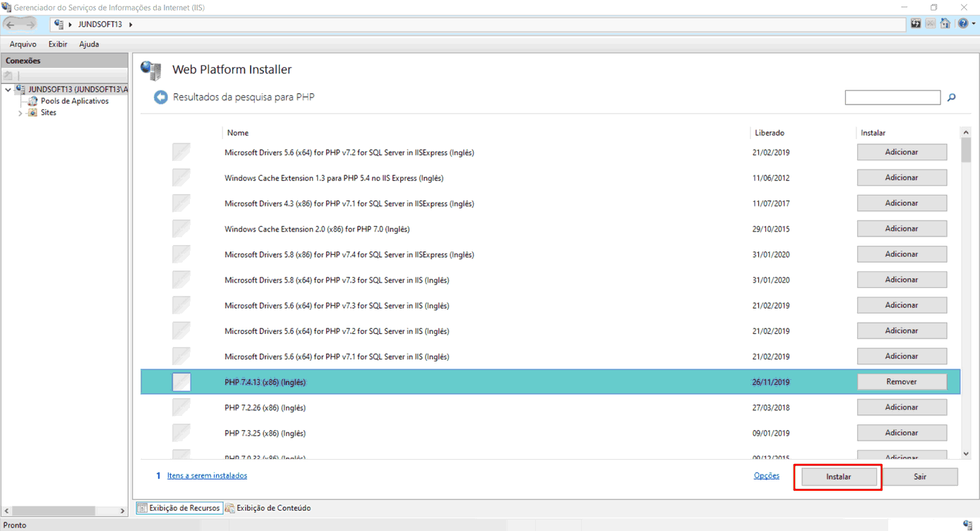This screenshot has height=531, width=980.
Task: Add Microsoft Drivers 5.6 (x64) PHP v7.3 in IIS
Action: tap(902, 305)
